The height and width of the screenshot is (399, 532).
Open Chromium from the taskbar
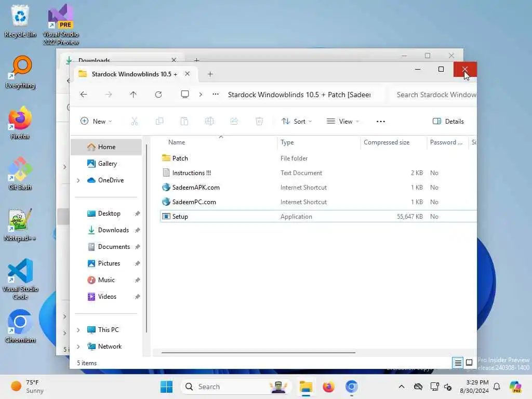point(352,387)
